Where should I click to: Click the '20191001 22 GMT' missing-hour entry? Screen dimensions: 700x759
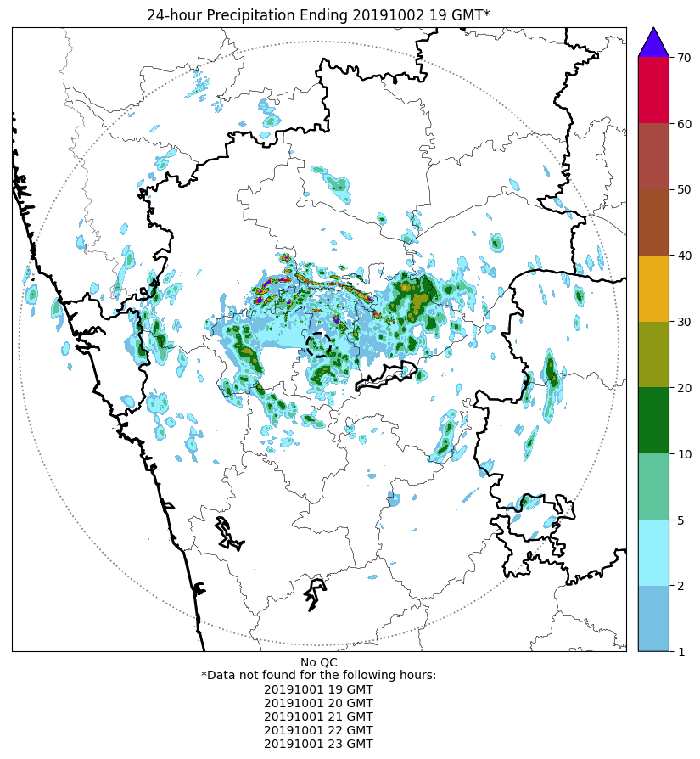click(318, 730)
